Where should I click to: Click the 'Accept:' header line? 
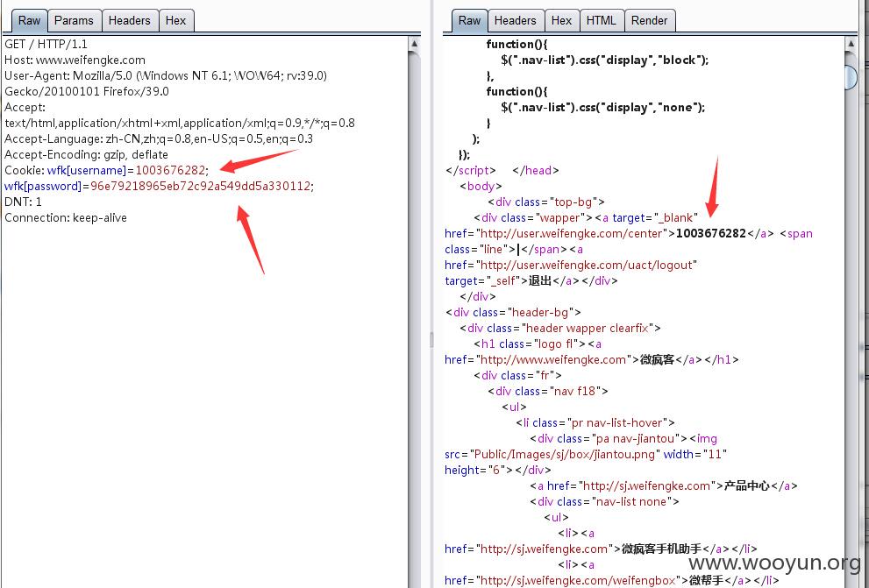click(x=25, y=108)
